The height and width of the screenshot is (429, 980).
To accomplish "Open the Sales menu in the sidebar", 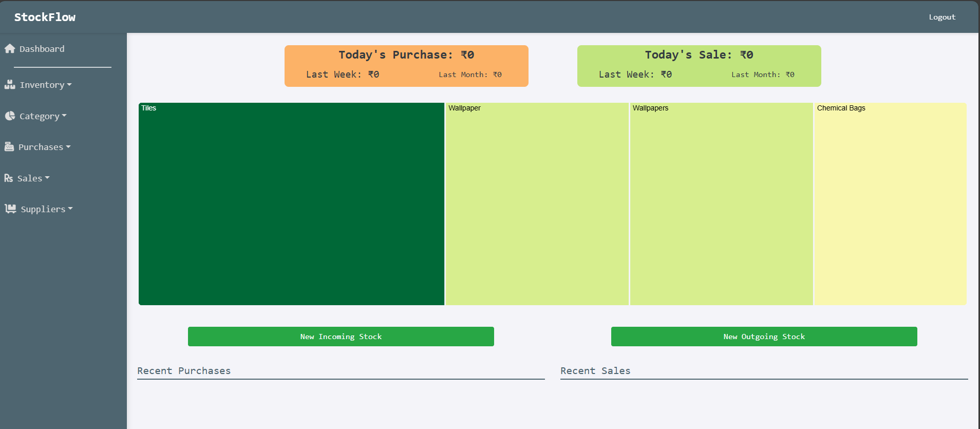I will click(x=30, y=178).
